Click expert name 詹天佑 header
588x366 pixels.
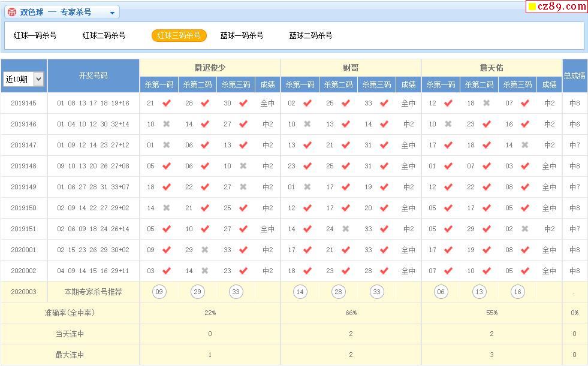click(x=491, y=68)
